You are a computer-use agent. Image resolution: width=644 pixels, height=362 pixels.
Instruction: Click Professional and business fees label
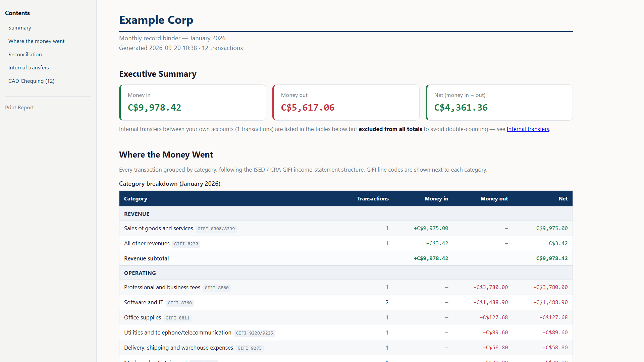(x=162, y=287)
